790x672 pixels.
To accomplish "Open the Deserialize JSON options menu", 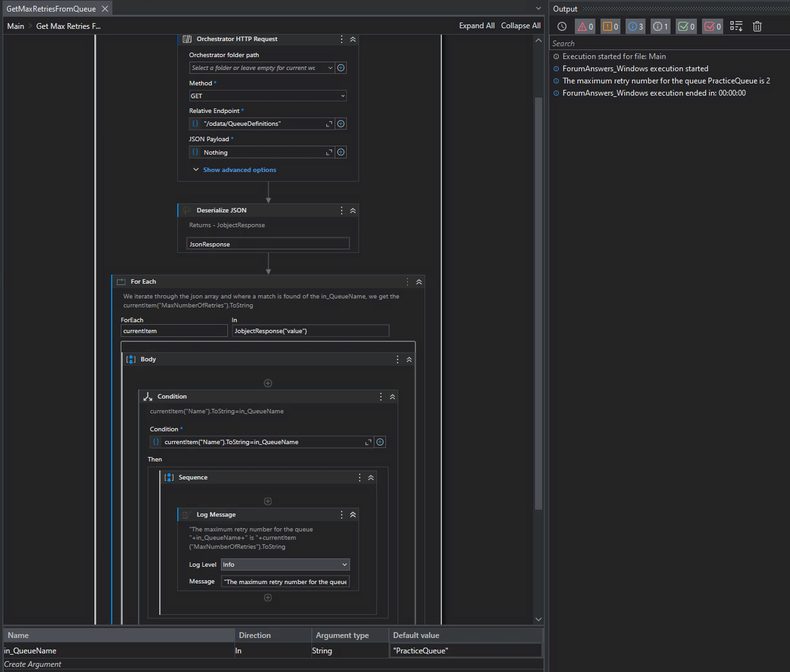I will click(341, 210).
